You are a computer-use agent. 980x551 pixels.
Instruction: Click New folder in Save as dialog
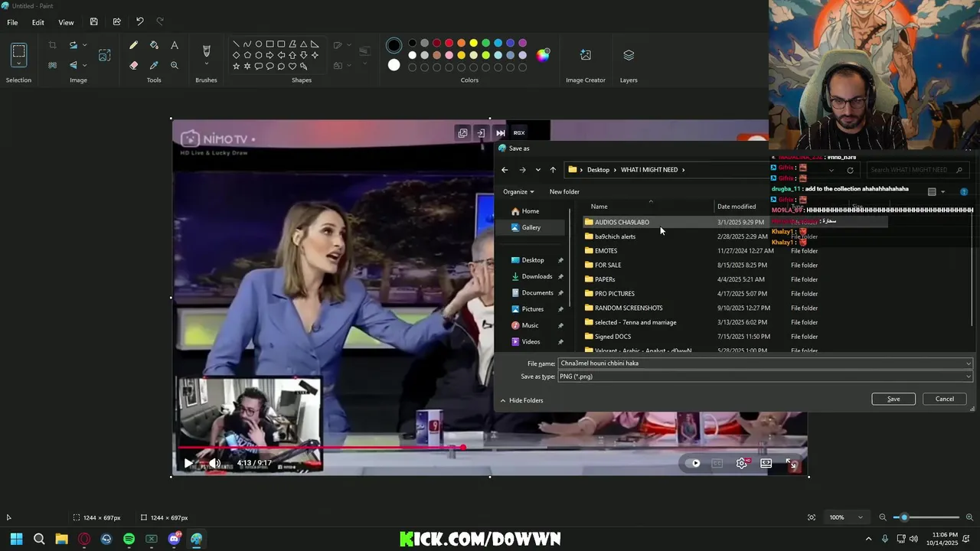(564, 191)
